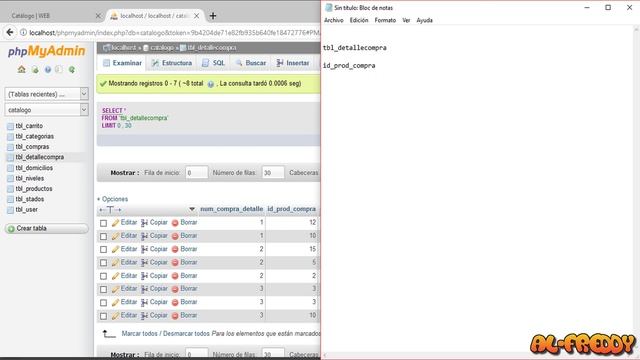Click the browser address bar URL
The image size is (640, 360).
pyautogui.click(x=174, y=32)
